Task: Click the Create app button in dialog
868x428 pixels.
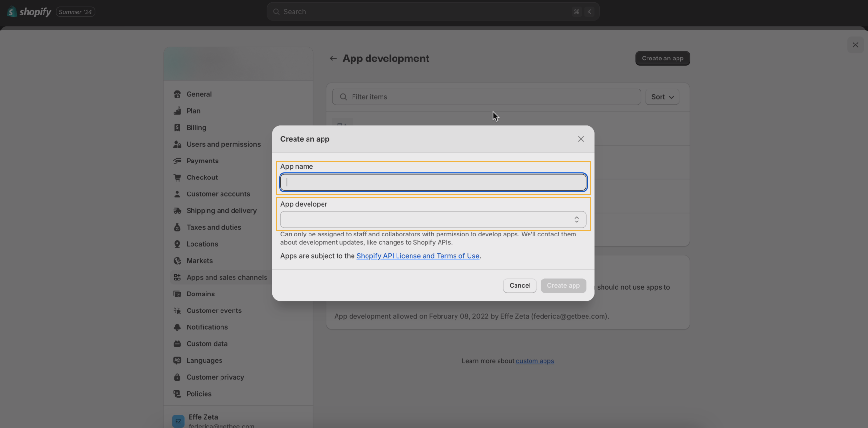Action: click(x=563, y=286)
